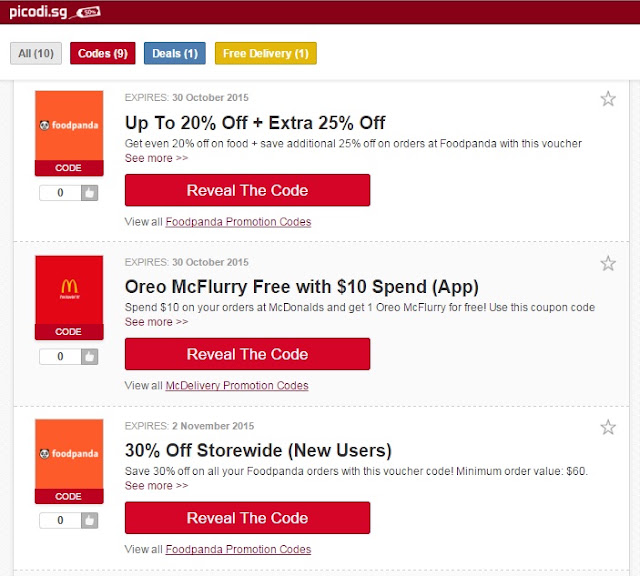Reveal the code for 30% Off Storewide
Viewport: 640px width, 576px height.
[247, 518]
